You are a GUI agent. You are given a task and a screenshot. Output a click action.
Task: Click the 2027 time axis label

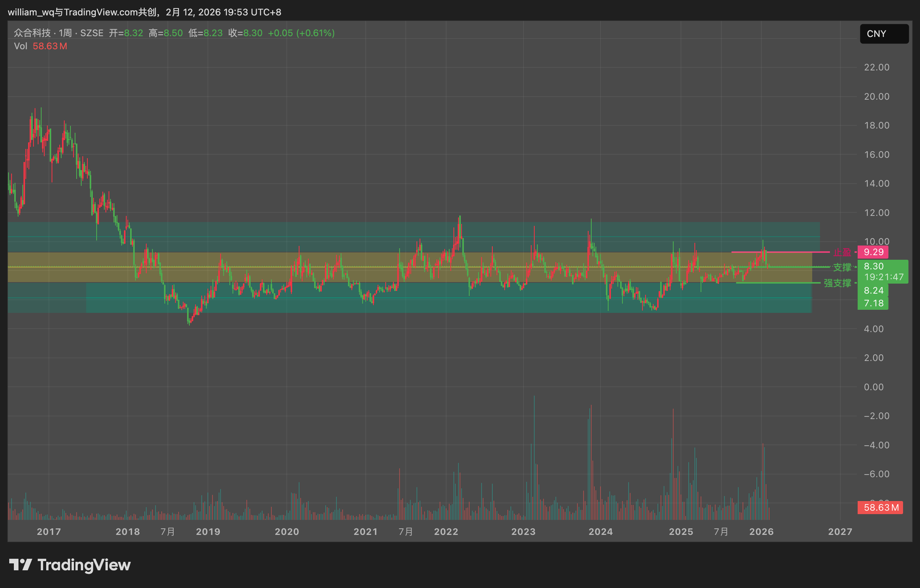(840, 532)
